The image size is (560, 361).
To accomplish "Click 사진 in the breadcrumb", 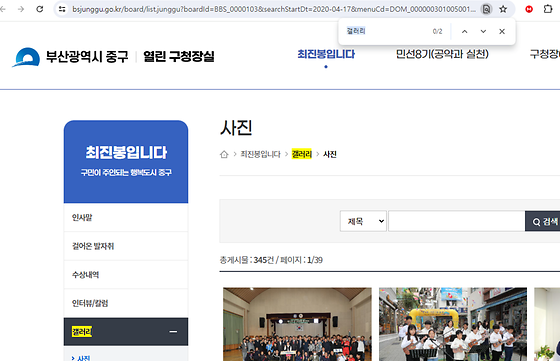I will [330, 154].
